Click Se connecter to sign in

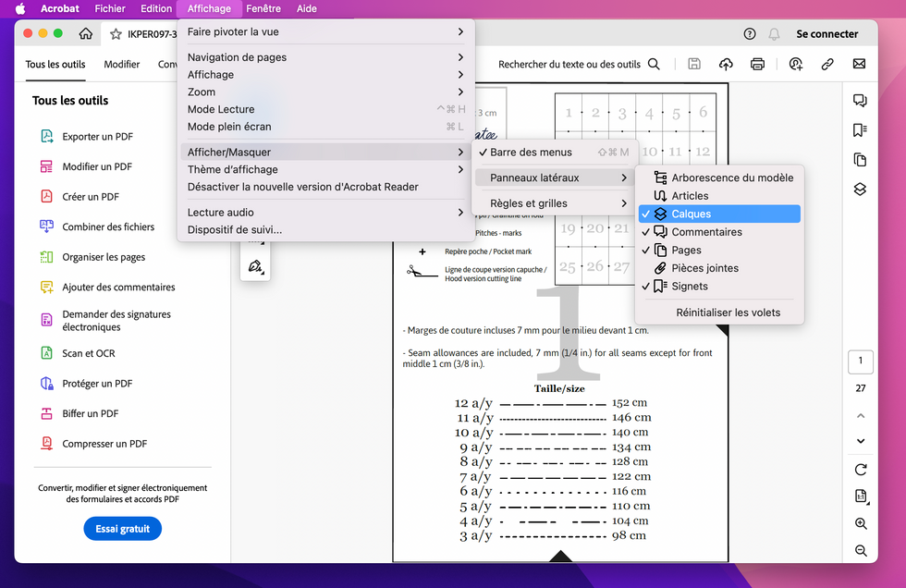tap(826, 34)
